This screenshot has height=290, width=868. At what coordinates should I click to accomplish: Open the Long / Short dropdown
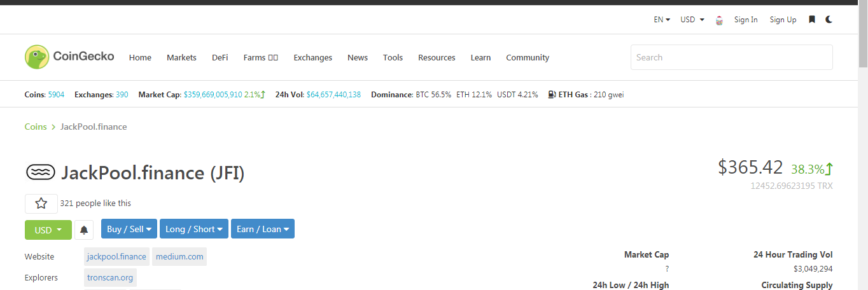(194, 229)
